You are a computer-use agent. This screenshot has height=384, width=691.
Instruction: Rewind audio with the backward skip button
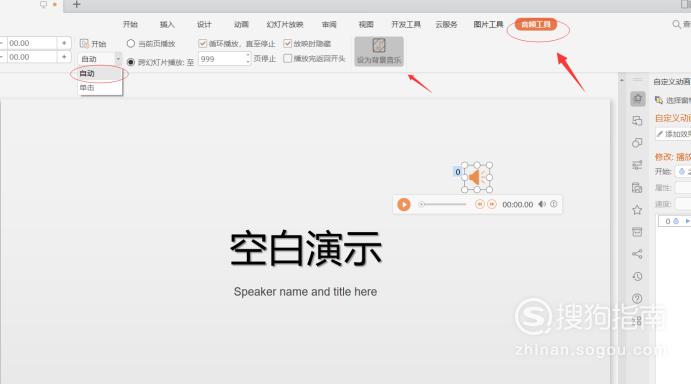click(x=479, y=204)
